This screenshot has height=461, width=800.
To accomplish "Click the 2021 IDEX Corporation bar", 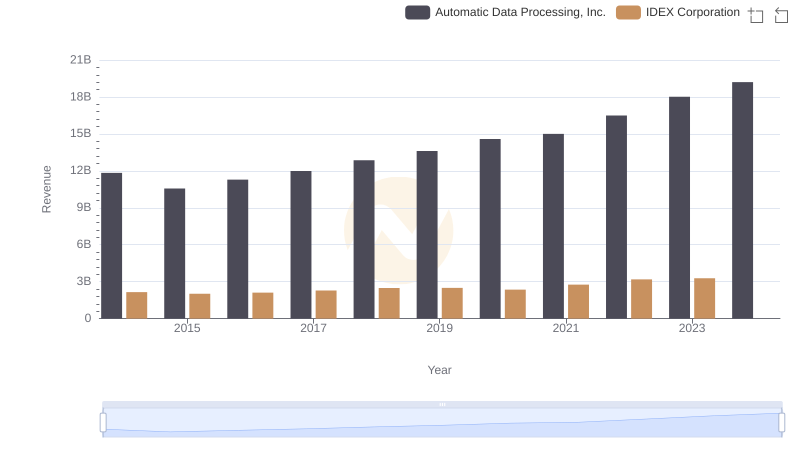I will (x=579, y=302).
